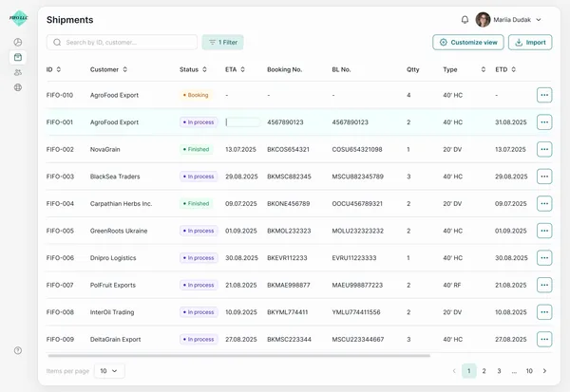Open actions menu for FIFO-004 row
This screenshot has width=570, height=392.
(x=544, y=203)
